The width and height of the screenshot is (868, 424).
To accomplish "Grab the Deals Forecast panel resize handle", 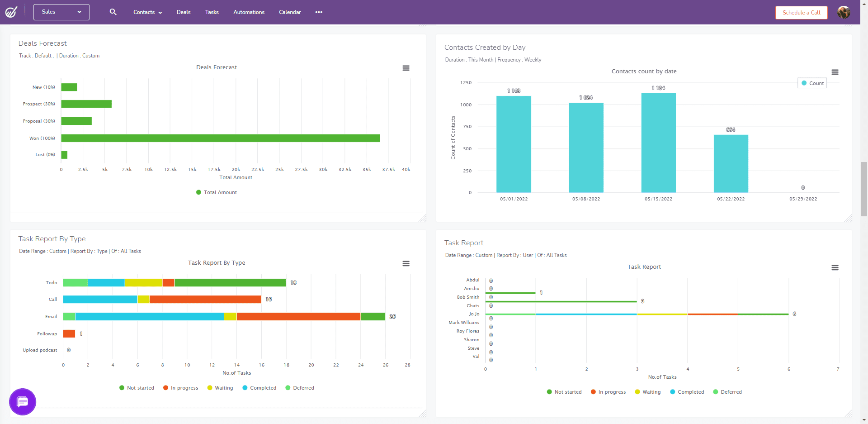I will (423, 218).
